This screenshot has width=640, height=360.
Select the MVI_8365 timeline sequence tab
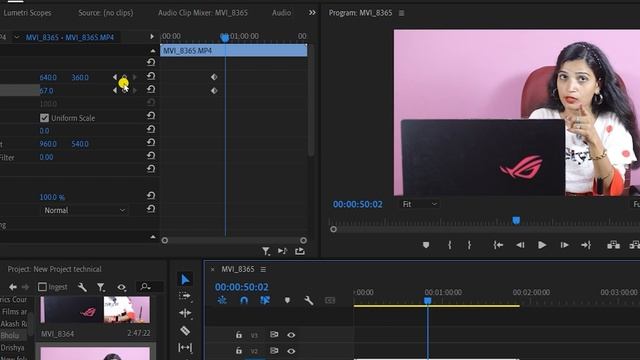238,269
